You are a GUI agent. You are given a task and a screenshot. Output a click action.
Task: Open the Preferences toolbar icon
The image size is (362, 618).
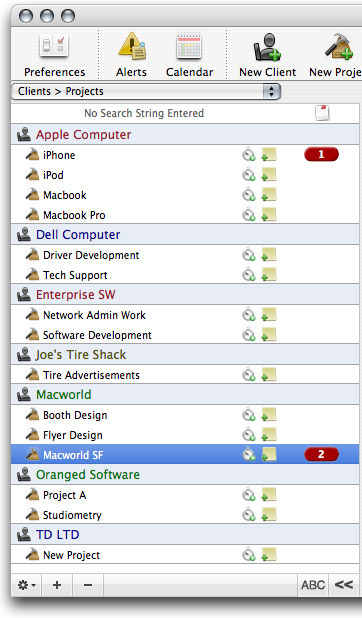(54, 46)
